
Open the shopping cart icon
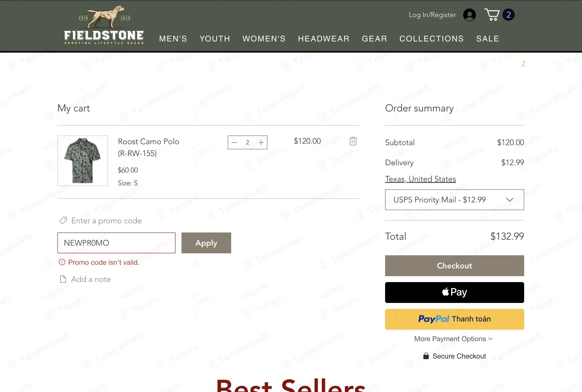492,15
